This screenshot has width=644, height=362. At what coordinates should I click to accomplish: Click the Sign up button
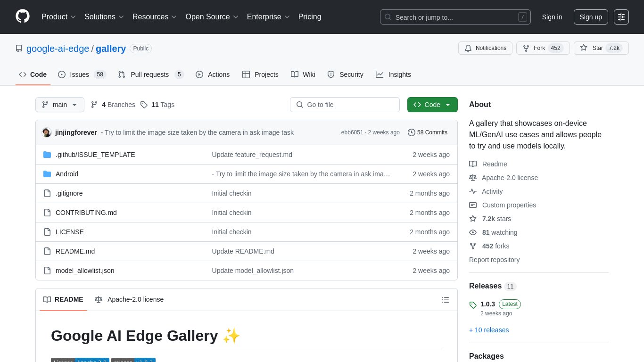[x=590, y=17]
